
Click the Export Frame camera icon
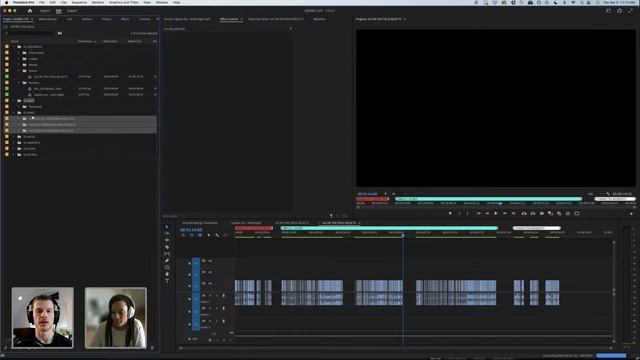[x=542, y=213]
